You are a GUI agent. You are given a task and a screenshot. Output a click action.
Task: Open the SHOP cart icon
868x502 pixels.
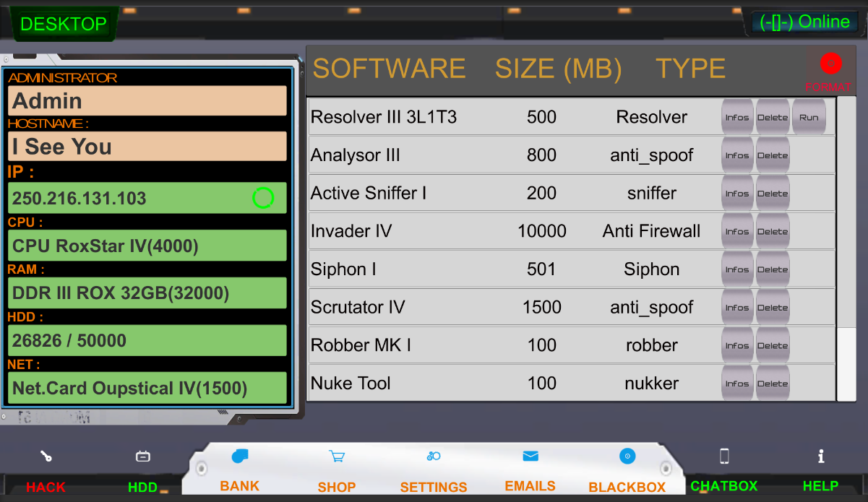click(x=337, y=456)
